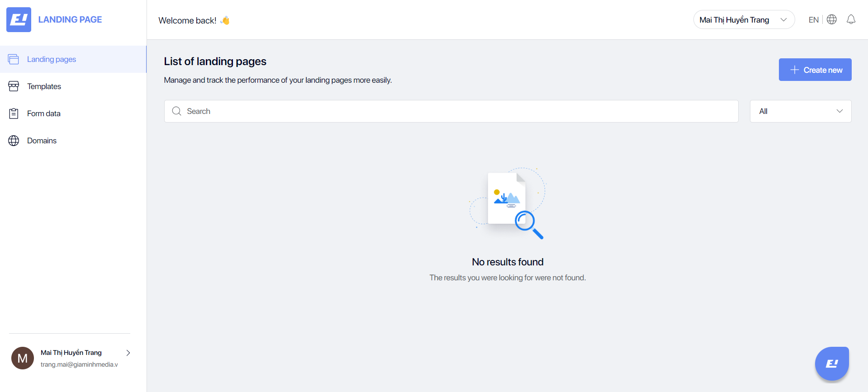The image size is (868, 392).
Task: Click the language globe icon in header
Action: [831, 19]
